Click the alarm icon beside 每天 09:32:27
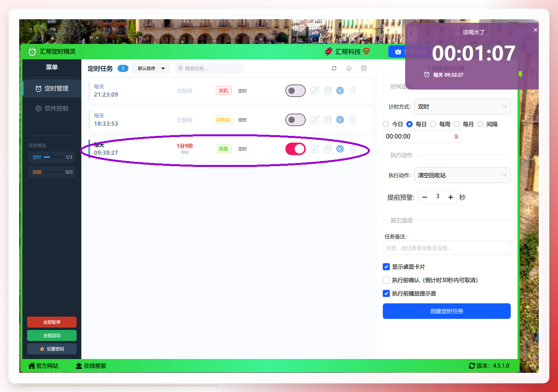Viewport: 558px width, 392px height. [427, 75]
